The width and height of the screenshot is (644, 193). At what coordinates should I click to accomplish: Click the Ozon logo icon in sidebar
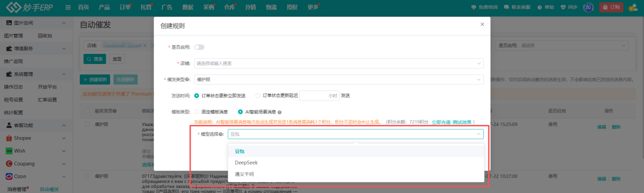(9, 176)
